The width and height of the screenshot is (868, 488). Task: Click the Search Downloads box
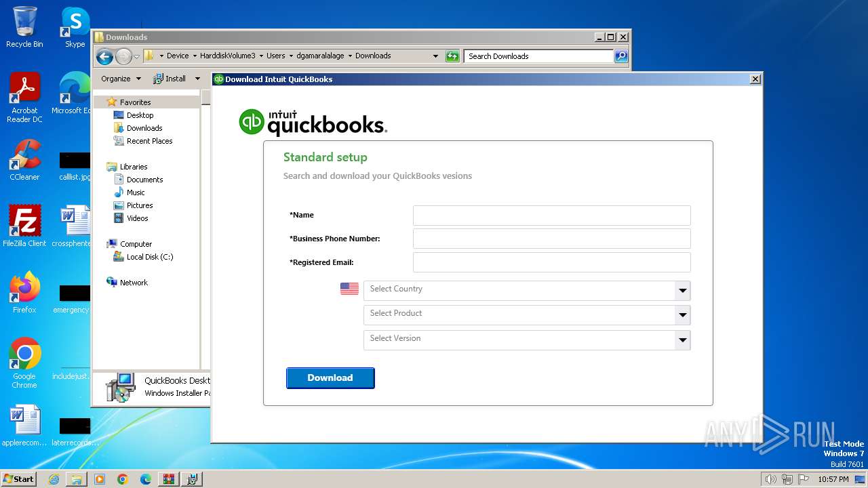click(x=538, y=56)
